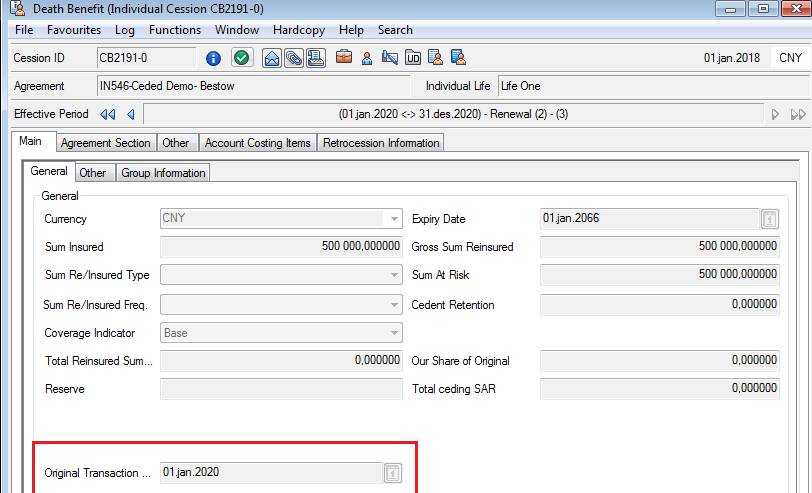The image size is (812, 493).
Task: Open the Hardcopy menu
Action: click(298, 30)
